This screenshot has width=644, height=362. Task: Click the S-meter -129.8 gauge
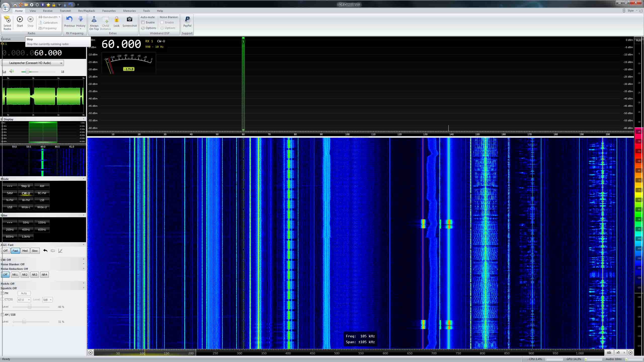tap(129, 63)
